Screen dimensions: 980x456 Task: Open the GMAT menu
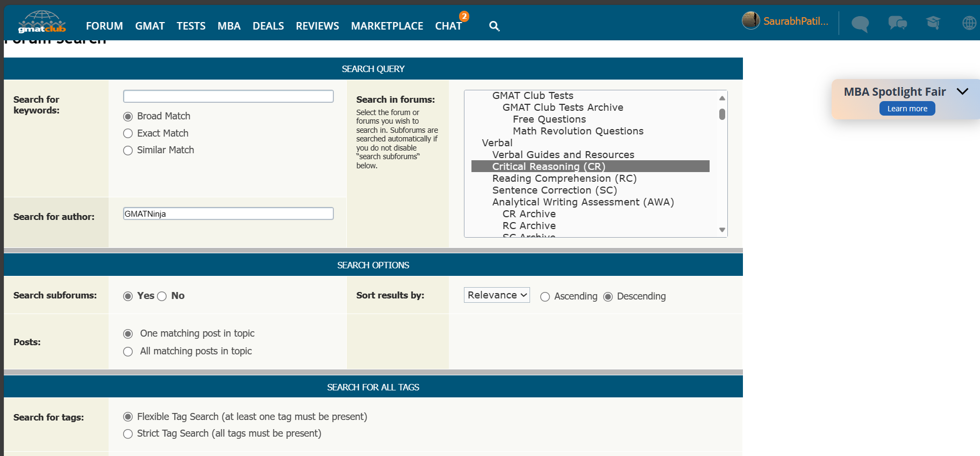coord(150,26)
